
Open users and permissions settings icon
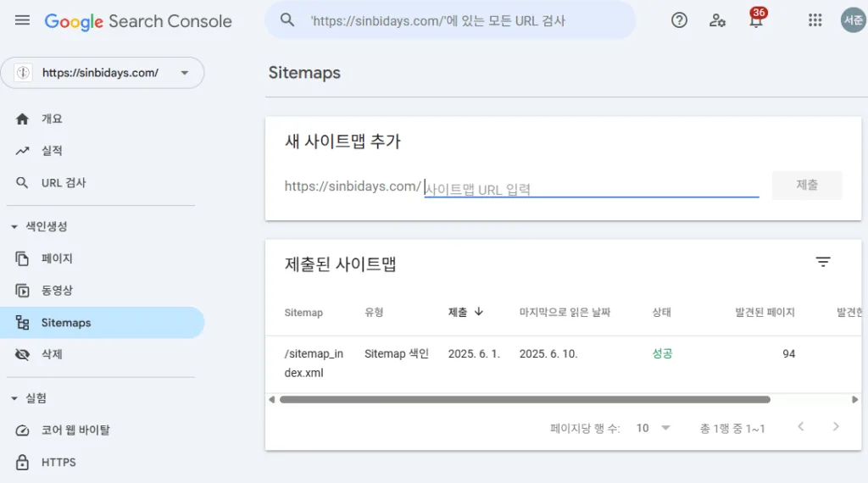[717, 20]
